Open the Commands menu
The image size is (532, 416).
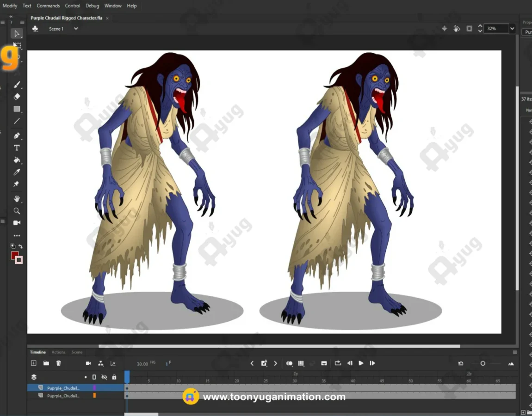point(48,6)
